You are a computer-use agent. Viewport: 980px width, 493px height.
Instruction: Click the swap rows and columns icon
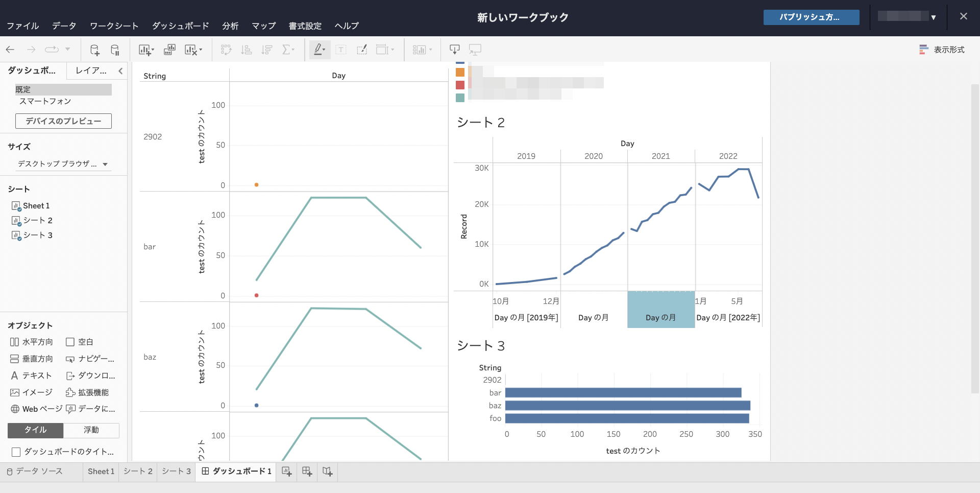point(226,50)
